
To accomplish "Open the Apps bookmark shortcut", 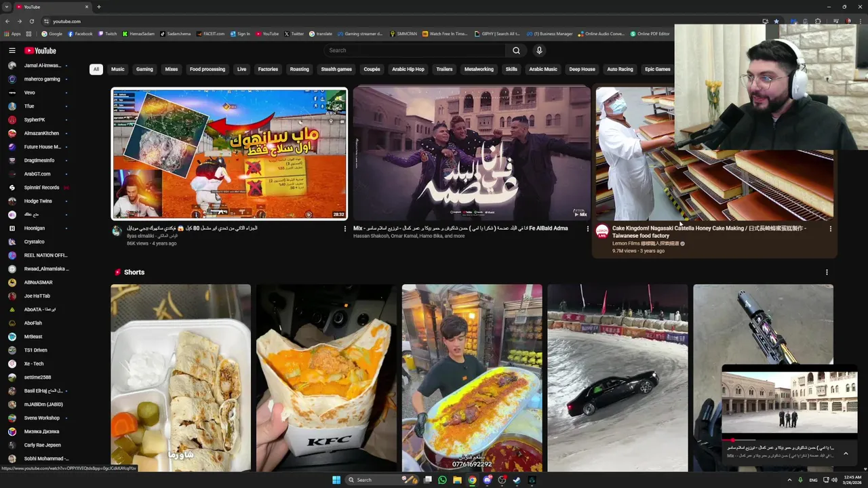I will click(13, 34).
